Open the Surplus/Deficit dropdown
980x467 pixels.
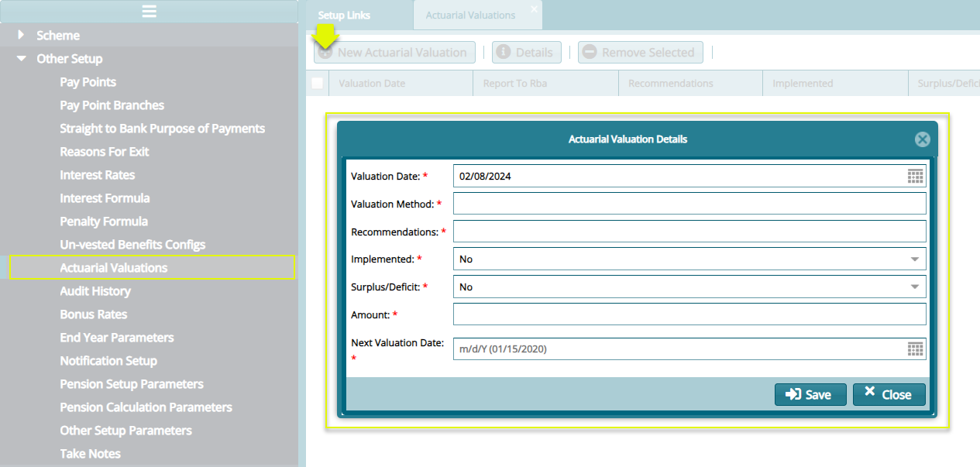(915, 286)
